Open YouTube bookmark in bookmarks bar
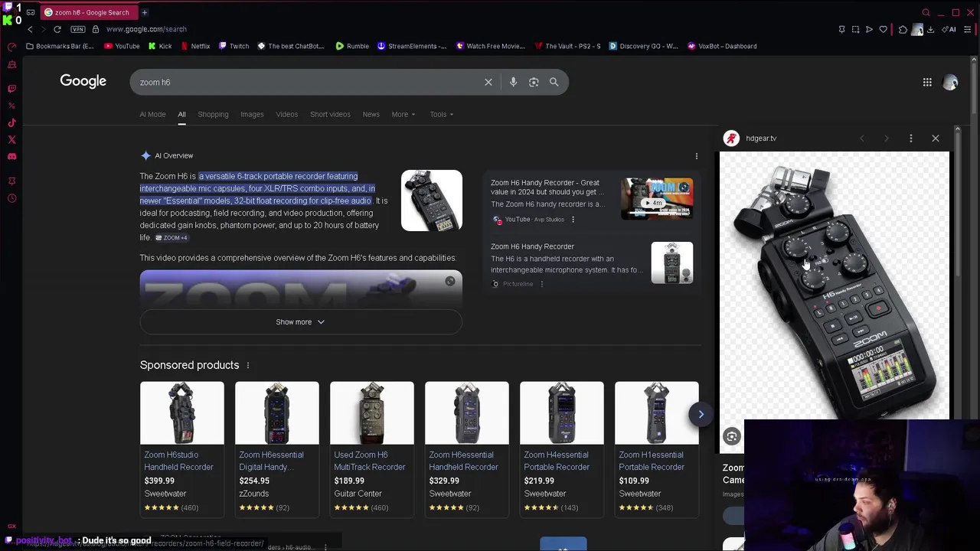This screenshot has width=980, height=551. (x=121, y=46)
